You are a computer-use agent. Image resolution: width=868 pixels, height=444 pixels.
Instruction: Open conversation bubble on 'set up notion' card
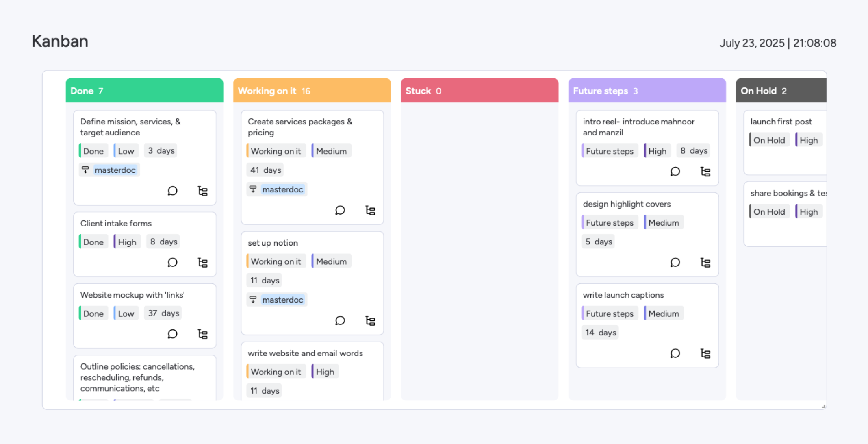[x=340, y=321]
